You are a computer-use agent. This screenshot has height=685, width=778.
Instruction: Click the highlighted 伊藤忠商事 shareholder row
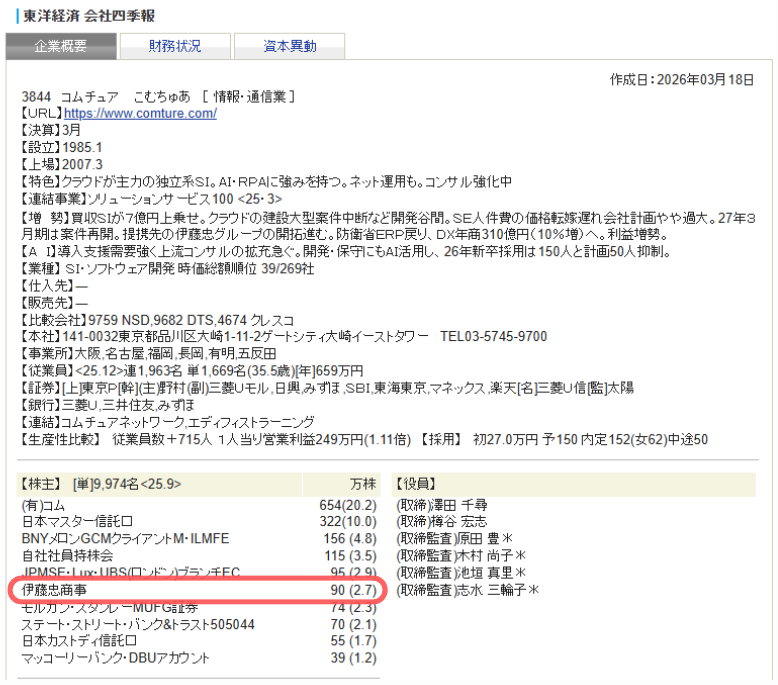pyautogui.click(x=197, y=591)
